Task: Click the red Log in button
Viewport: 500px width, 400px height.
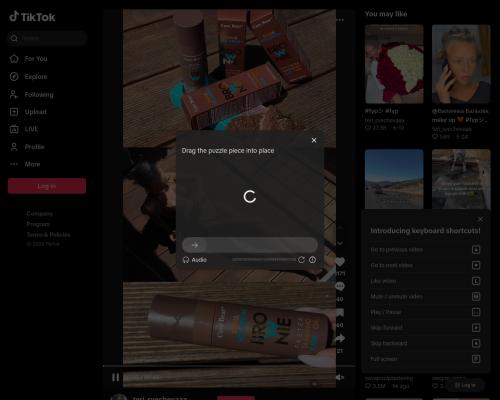Action: (x=47, y=186)
